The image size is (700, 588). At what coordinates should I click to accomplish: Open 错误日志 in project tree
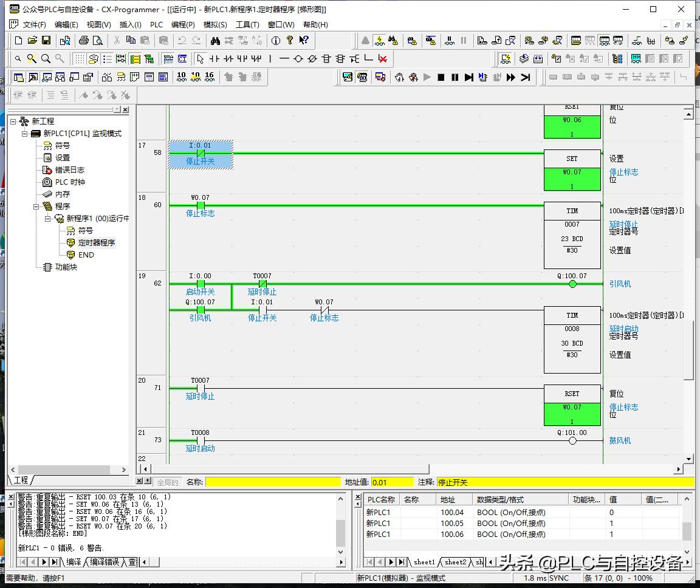coord(70,170)
